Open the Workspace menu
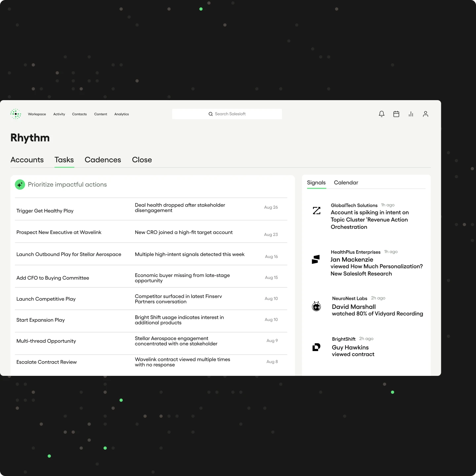The height and width of the screenshot is (476, 476). pos(37,114)
